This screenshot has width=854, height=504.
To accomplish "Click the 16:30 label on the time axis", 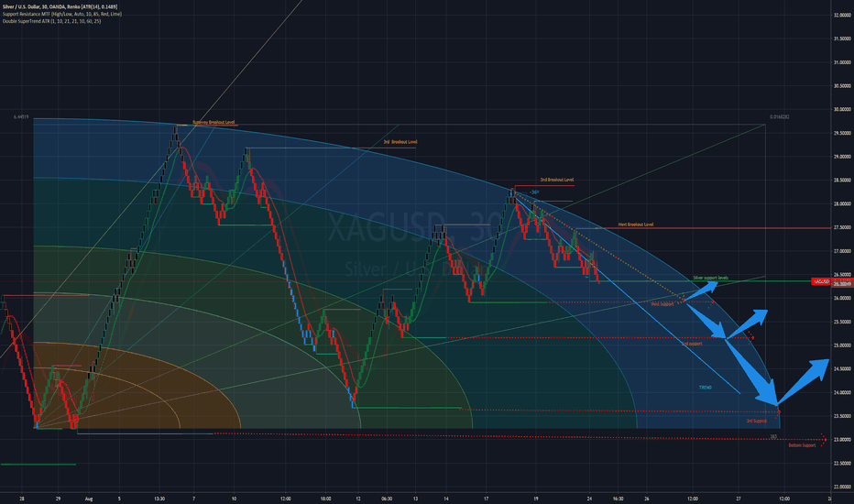I will coord(619,499).
